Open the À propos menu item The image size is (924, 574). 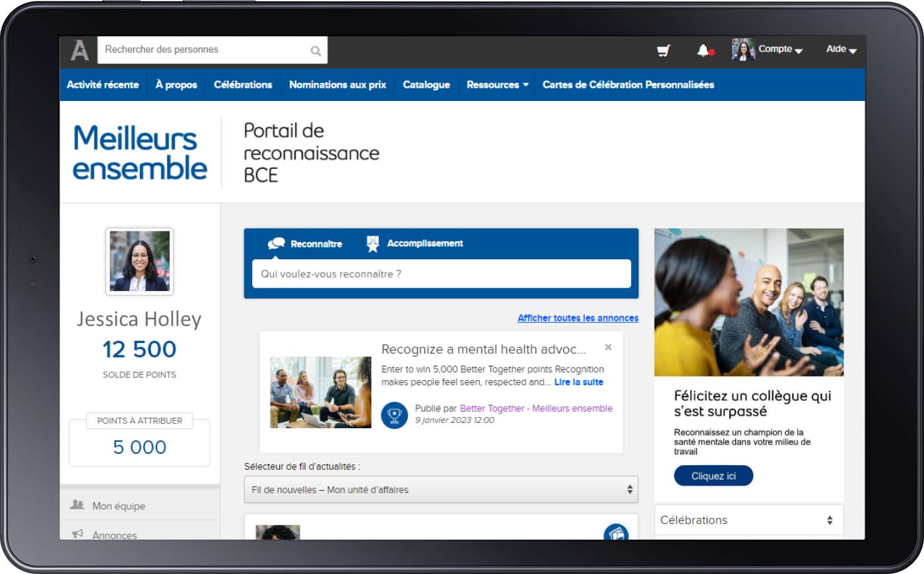point(176,84)
